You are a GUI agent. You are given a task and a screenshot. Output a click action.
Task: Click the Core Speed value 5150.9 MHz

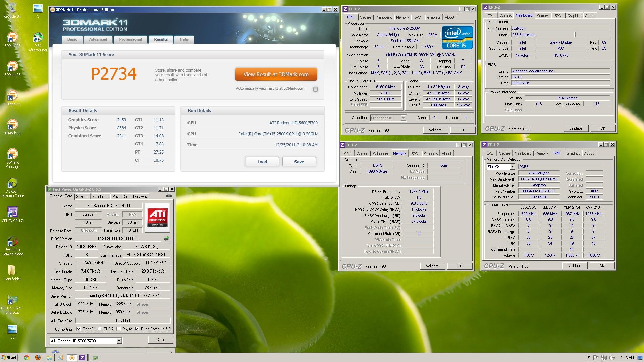(386, 87)
